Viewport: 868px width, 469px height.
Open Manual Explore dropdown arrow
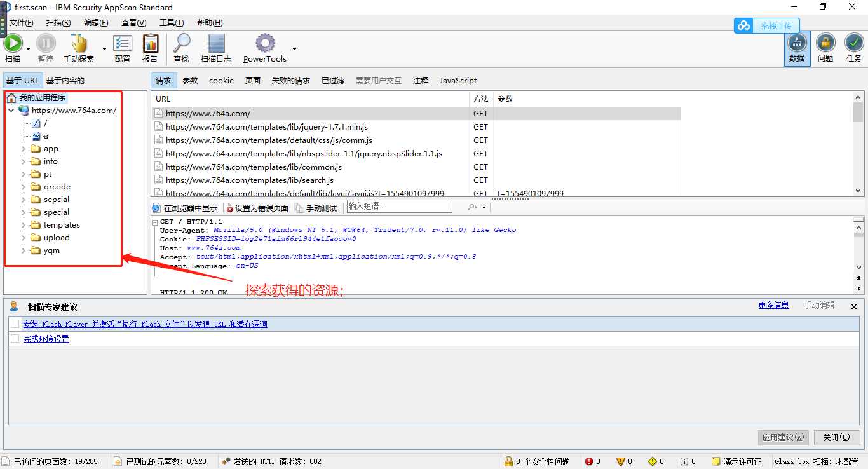click(x=104, y=49)
